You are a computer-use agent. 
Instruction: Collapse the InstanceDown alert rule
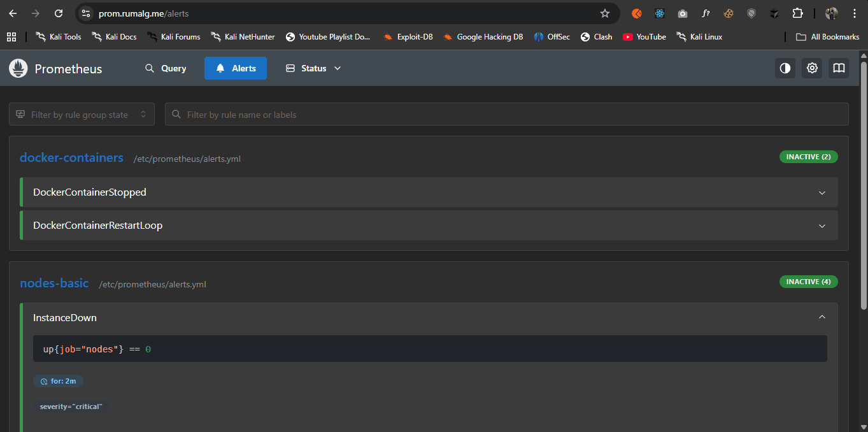click(822, 317)
